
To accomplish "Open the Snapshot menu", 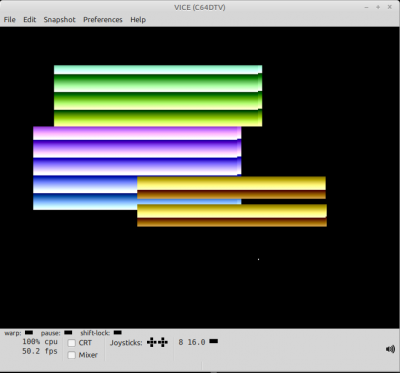I will 59,20.
